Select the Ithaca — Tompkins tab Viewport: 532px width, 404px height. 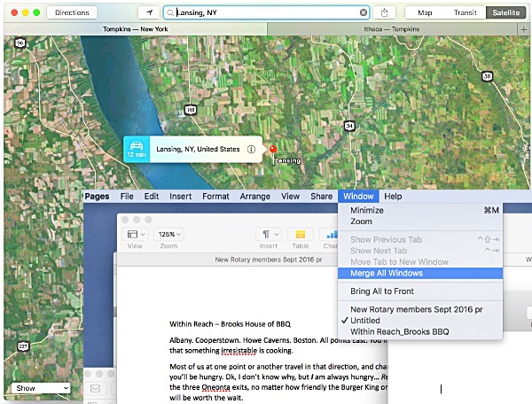[395, 29]
